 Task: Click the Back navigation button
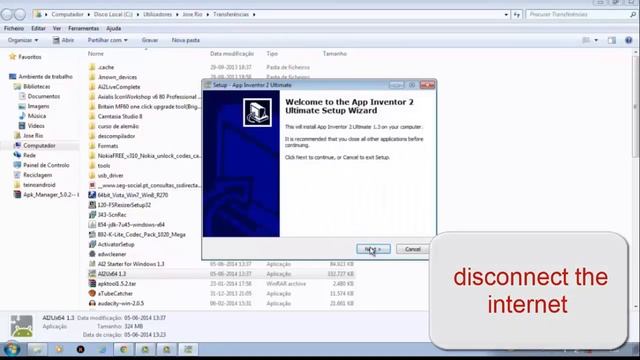7,14
